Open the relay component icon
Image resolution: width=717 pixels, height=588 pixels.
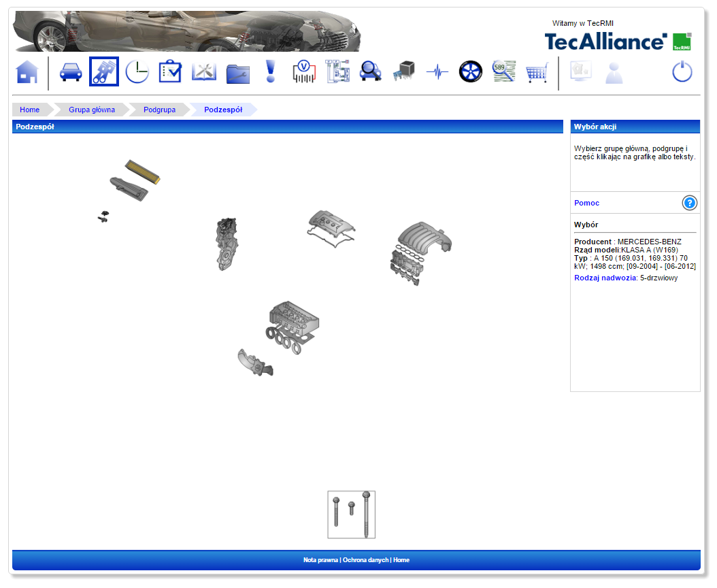pos(403,71)
